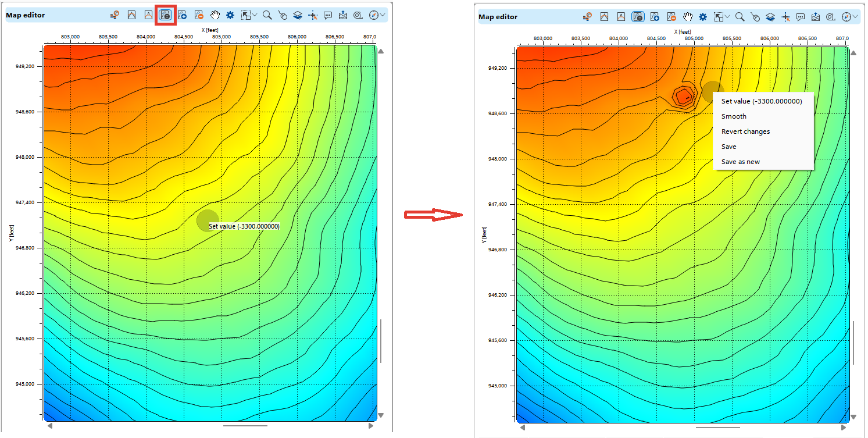Toggle the orange minus brush tool in left toolbar
Viewport: 868px width, 438px height.
(199, 15)
